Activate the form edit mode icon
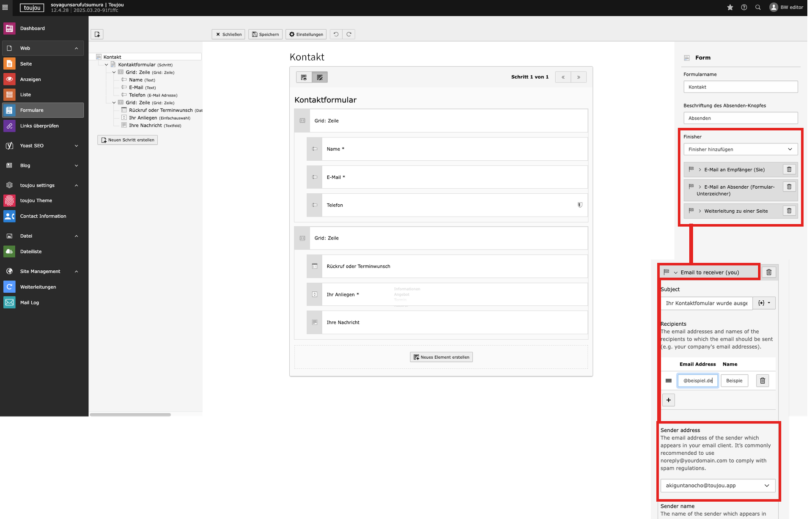 (x=320, y=77)
